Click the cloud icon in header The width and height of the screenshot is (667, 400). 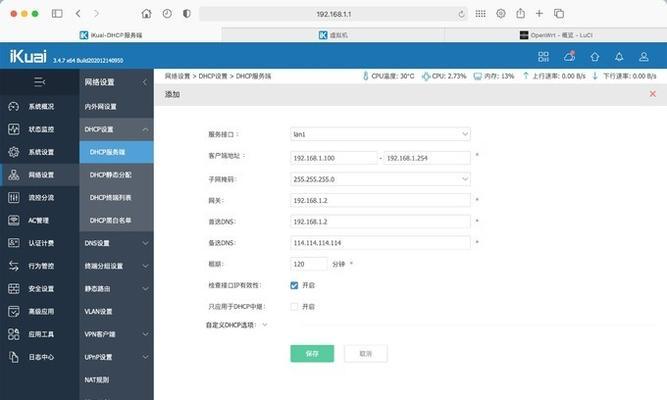point(569,56)
